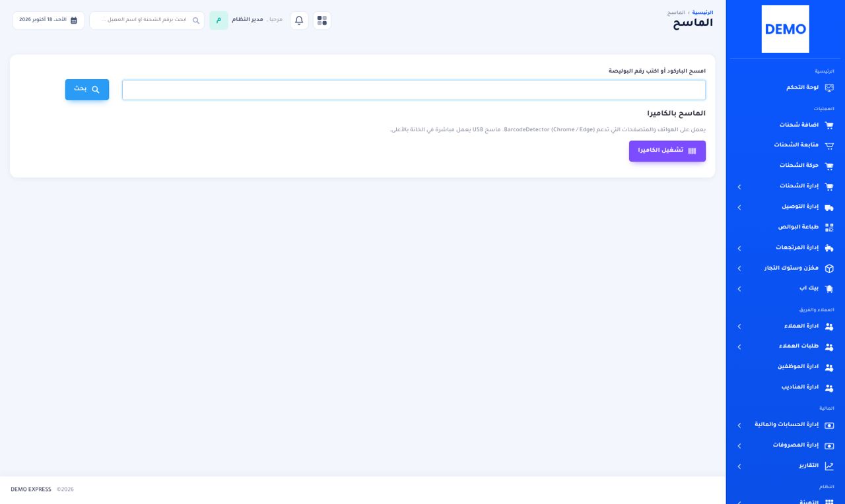The height and width of the screenshot is (504, 845).
Task: Open the notifications bell
Action: pos(299,20)
